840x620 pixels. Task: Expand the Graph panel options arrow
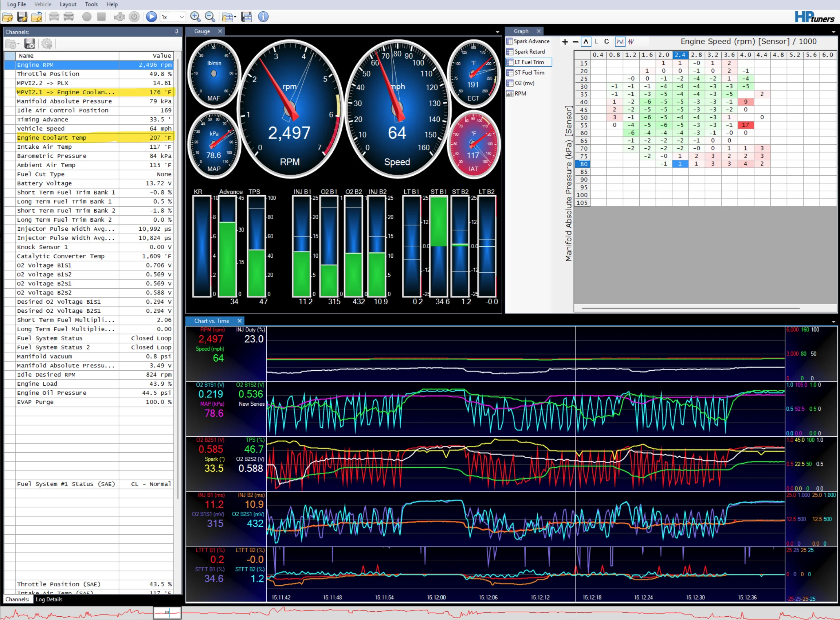click(x=833, y=32)
